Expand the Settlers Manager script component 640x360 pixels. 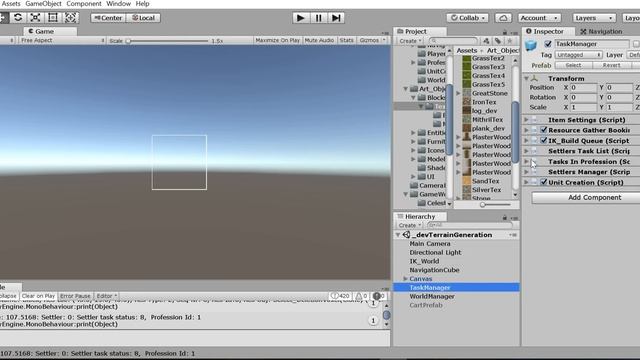point(527,172)
